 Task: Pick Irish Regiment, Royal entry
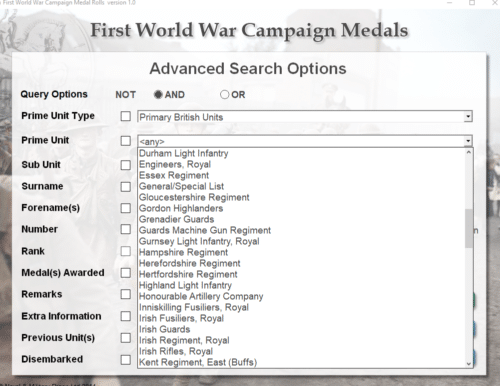[302, 340]
